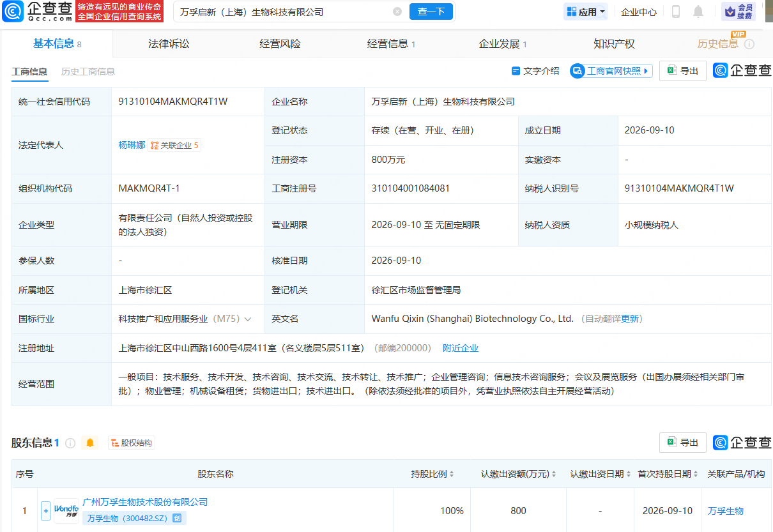Open the 股权结构 button
Screen dimensions: 773x532
coord(132,443)
